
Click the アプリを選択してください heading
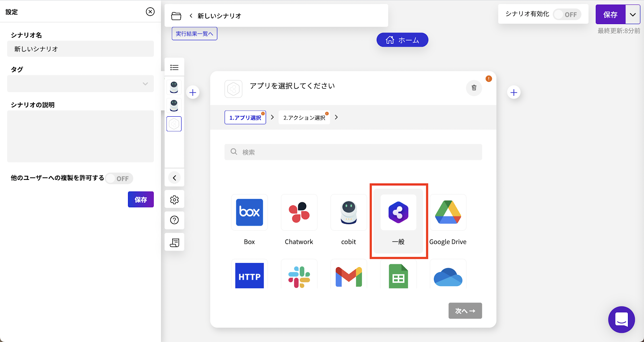(x=292, y=86)
